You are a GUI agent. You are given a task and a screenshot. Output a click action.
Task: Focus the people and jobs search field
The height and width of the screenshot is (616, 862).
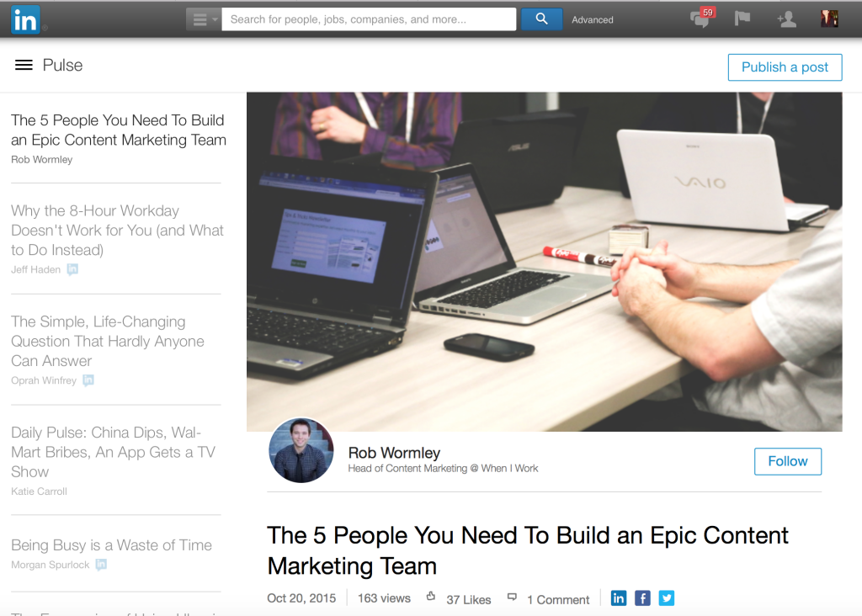(369, 19)
